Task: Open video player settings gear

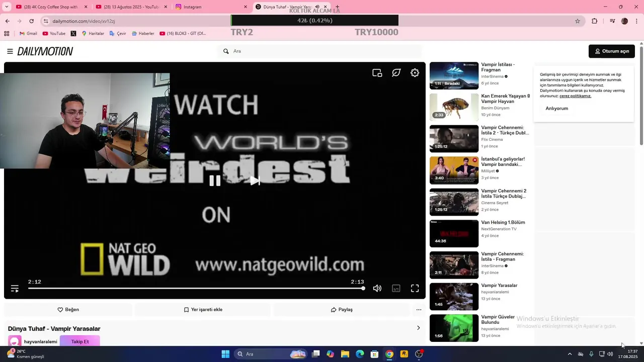Action: 415,73
